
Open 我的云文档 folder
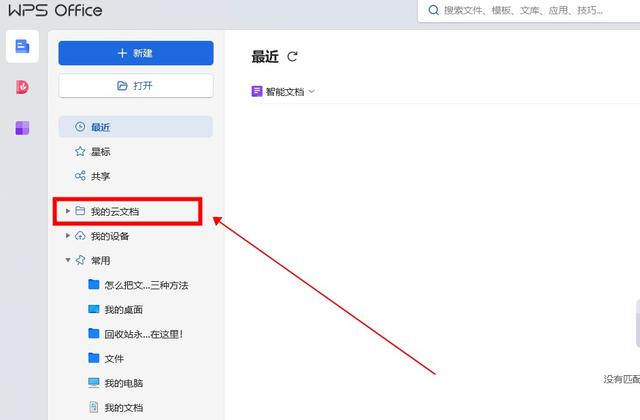tap(115, 211)
